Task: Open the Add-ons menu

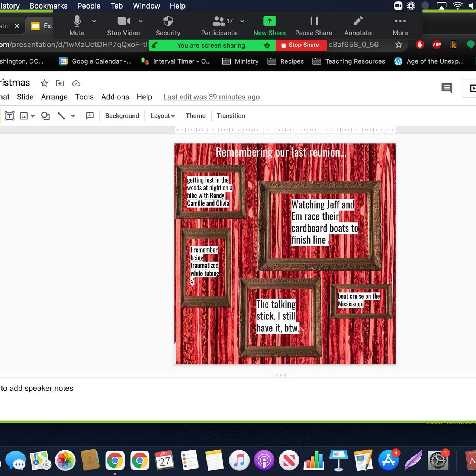Action: click(x=115, y=97)
